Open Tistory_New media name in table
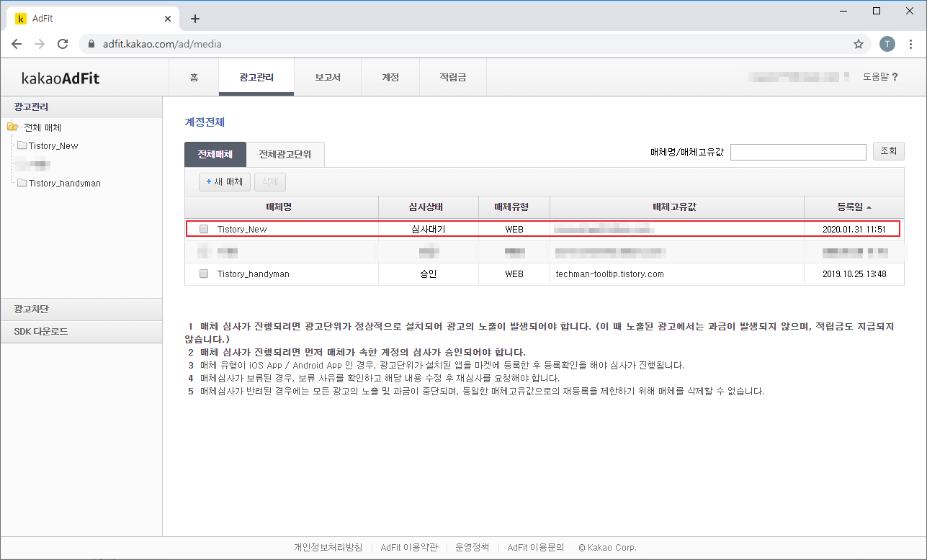This screenshot has width=927, height=560. [x=242, y=229]
